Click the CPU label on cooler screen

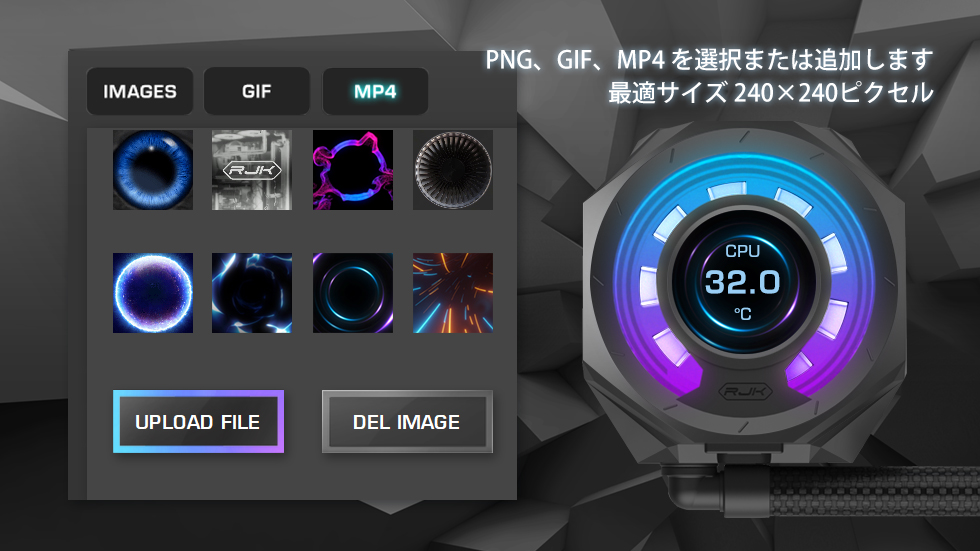[x=742, y=251]
